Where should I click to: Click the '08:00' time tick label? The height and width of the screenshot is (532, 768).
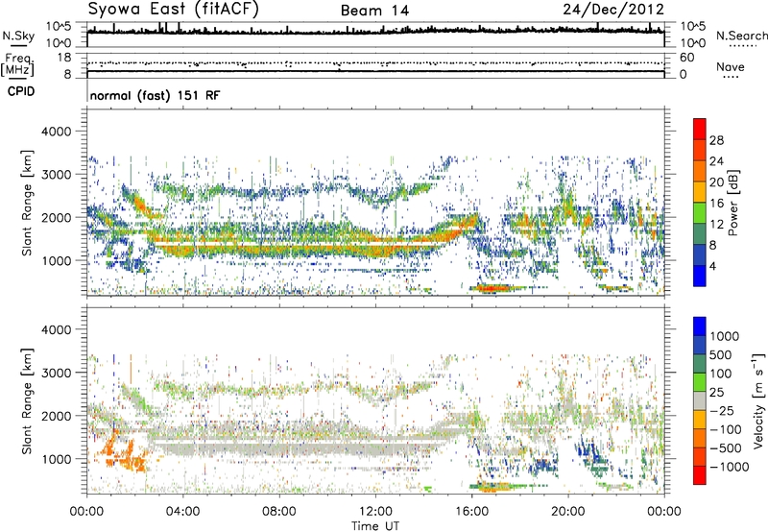point(279,512)
